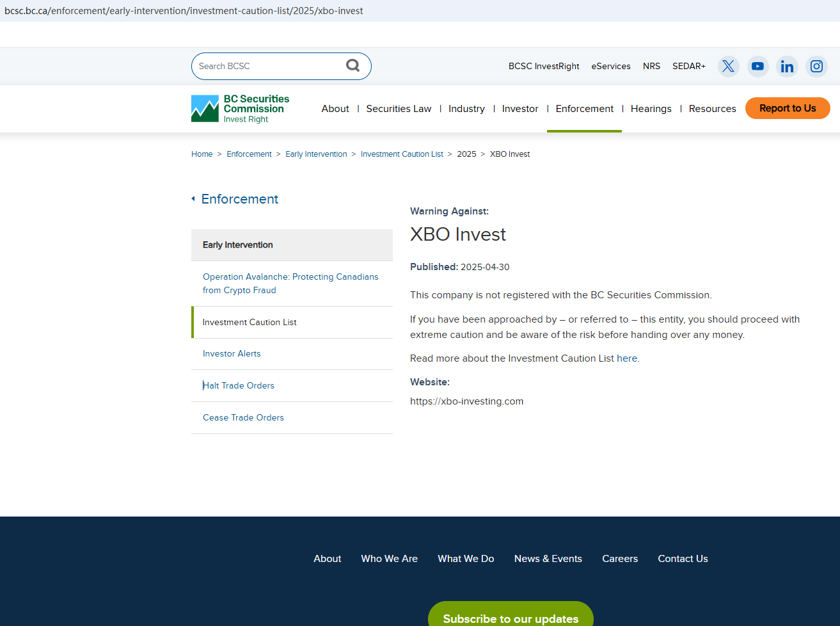The width and height of the screenshot is (840, 626).
Task: Click the 2025 breadcrumb item
Action: click(466, 154)
